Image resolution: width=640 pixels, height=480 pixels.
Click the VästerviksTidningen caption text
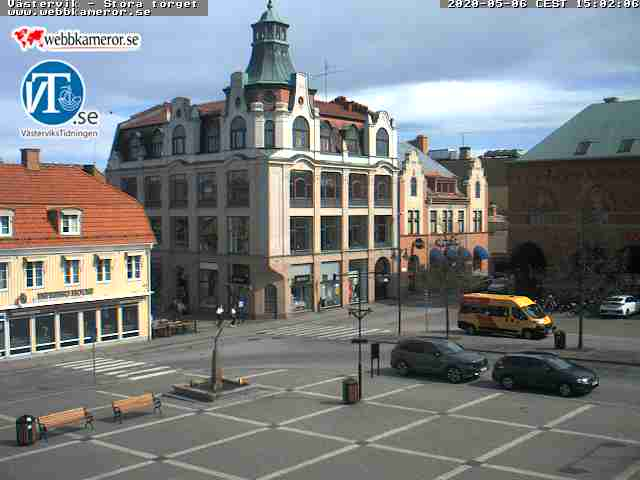point(59,133)
